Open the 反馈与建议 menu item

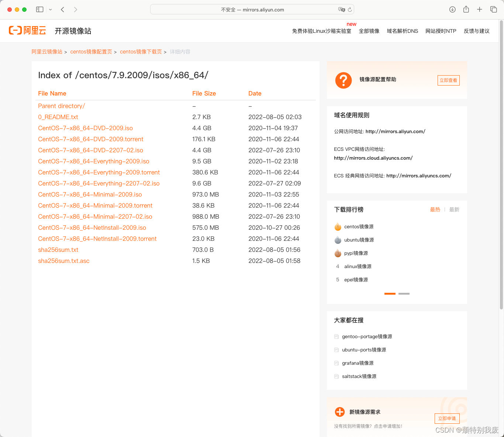(x=477, y=31)
